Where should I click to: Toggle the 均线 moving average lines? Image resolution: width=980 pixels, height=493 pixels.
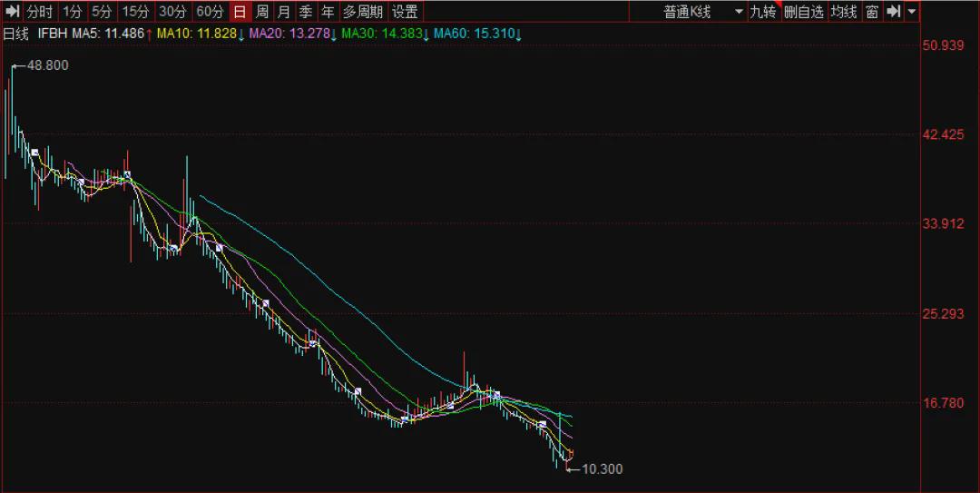pos(844,12)
